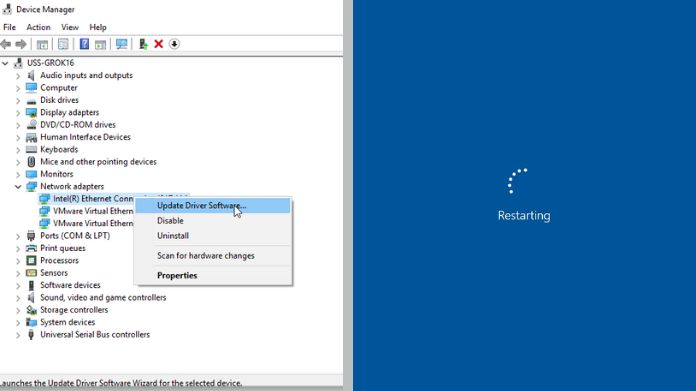The width and height of the screenshot is (696, 391).
Task: Click the status bar Update Driver Wizard text
Action: [121, 383]
